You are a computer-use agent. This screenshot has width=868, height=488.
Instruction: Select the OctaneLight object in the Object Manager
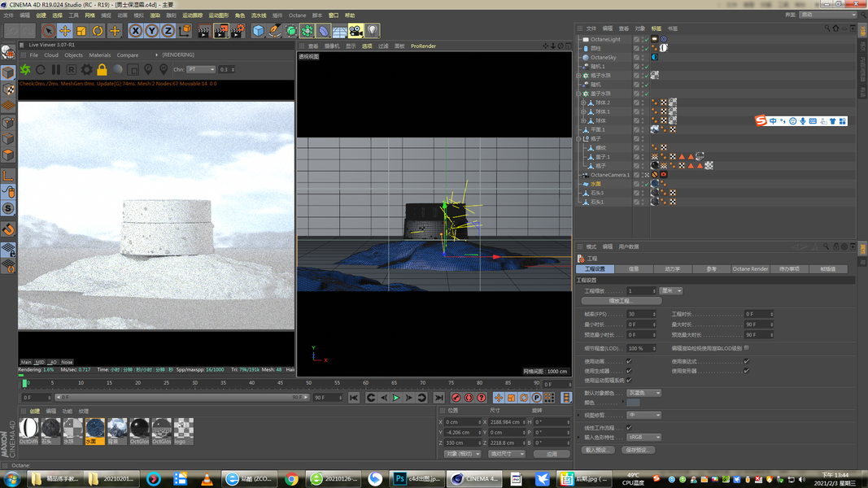point(605,39)
